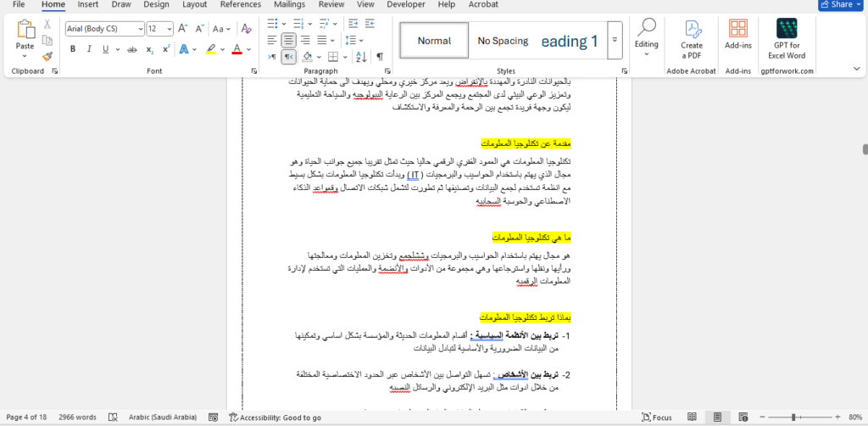Apply red font color

click(237, 49)
